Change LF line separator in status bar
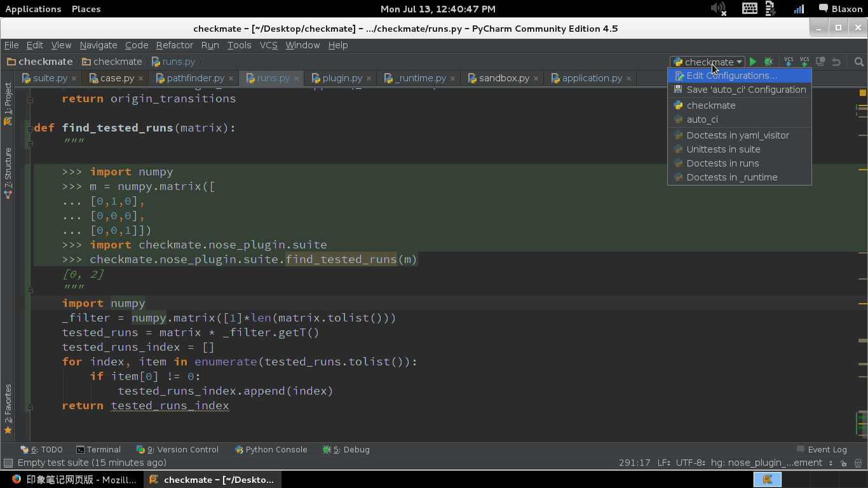The width and height of the screenshot is (868, 488). coord(665,463)
